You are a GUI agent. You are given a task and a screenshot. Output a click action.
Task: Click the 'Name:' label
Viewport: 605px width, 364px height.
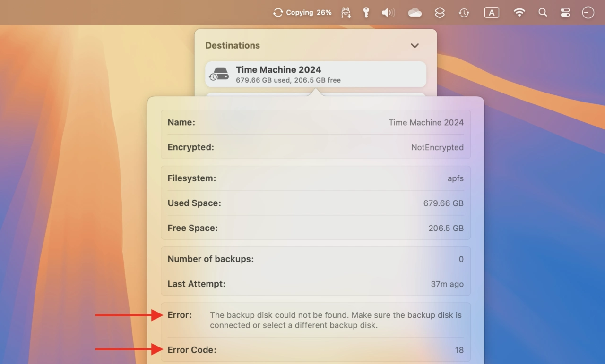tap(181, 122)
